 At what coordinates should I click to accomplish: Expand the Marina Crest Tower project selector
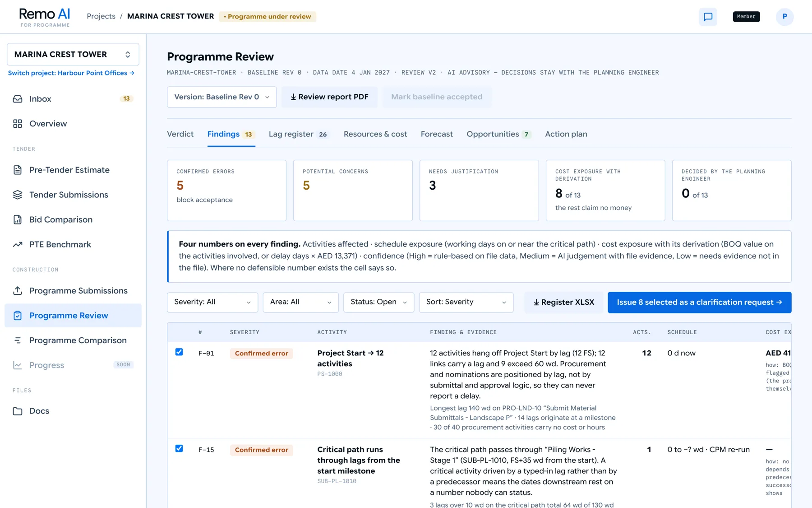pos(73,54)
